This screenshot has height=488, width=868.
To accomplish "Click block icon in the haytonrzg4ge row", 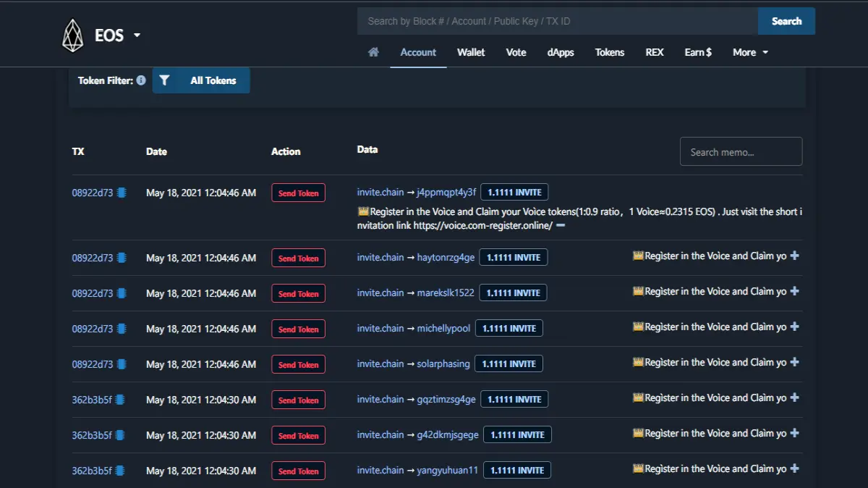I will tap(122, 258).
